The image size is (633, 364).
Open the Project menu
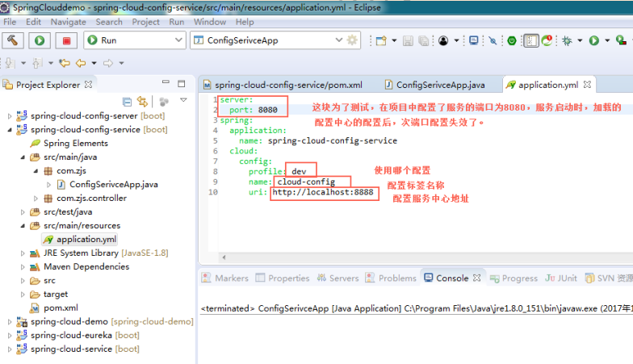point(145,22)
